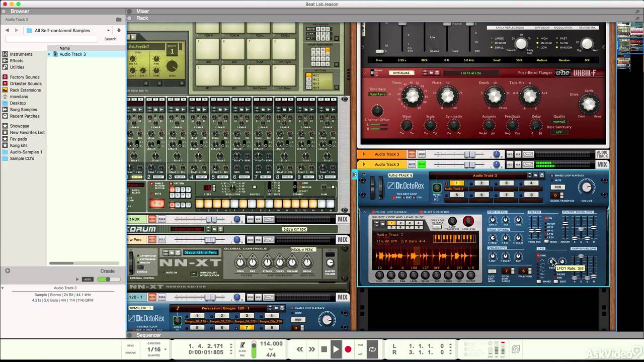
Task: Open the NN-XT browse patch folder icon
Action: (x=172, y=252)
